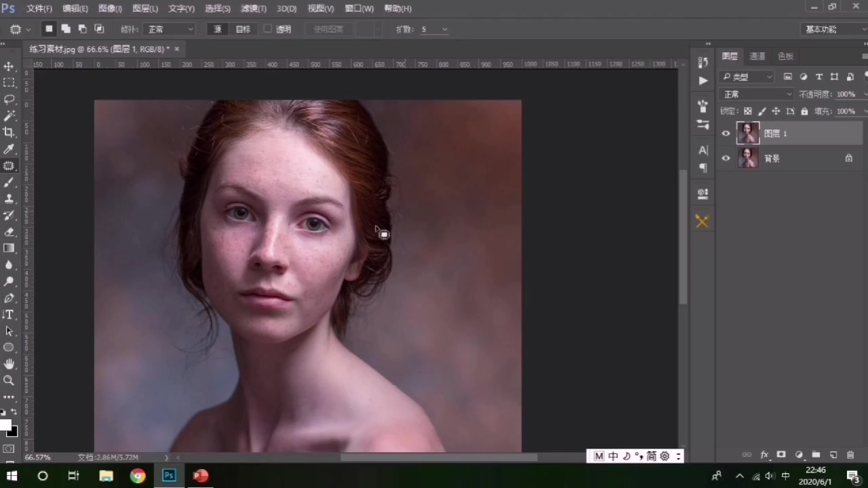Choose the Horizontal Type tool

click(9, 314)
